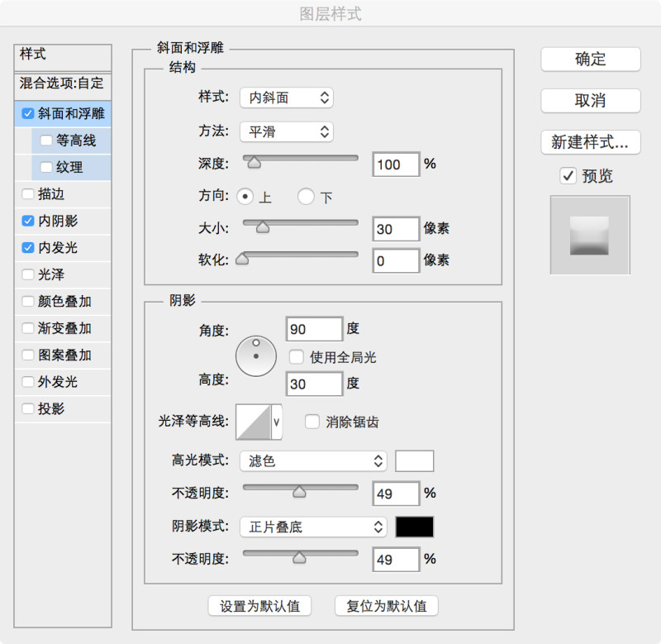
Task: Select the 斜面和浮雕 style entry
Action: pyautogui.click(x=63, y=113)
